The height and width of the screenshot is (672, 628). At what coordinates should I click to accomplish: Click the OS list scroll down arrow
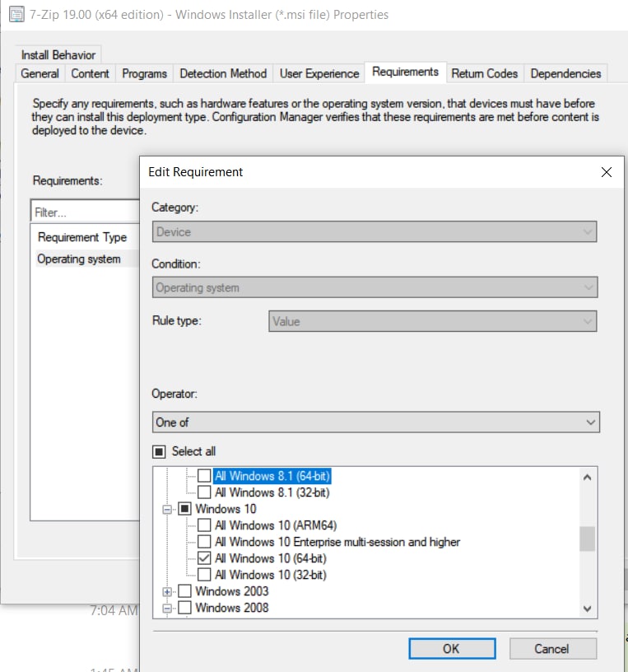point(588,609)
